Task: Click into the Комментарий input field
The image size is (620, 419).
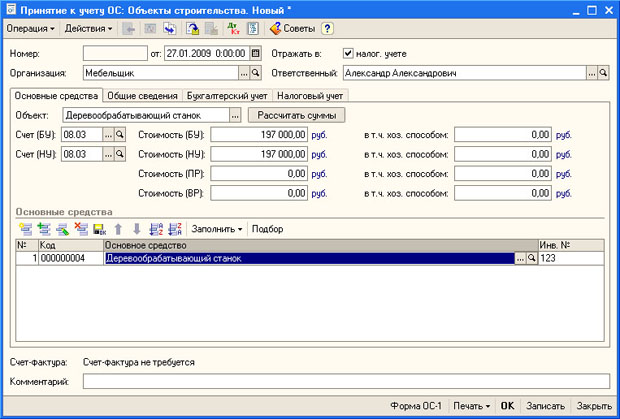Action: (x=345, y=381)
